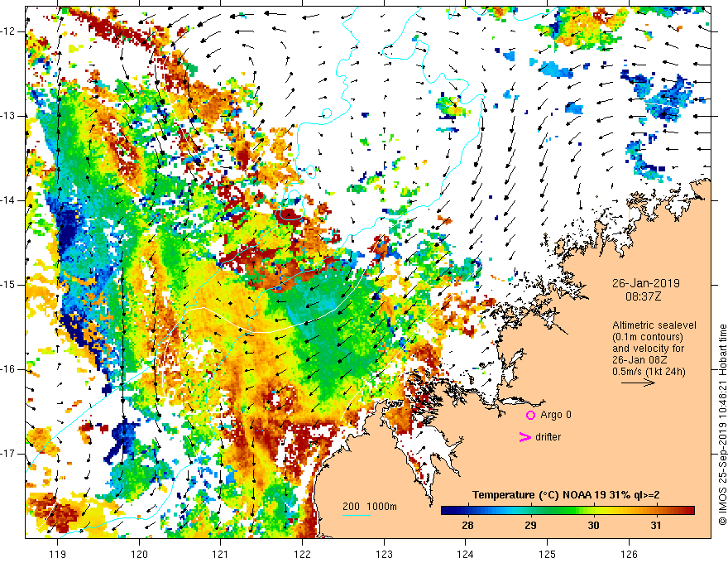
Task: Click latitude label -14 on left axis
Action: click(9, 200)
